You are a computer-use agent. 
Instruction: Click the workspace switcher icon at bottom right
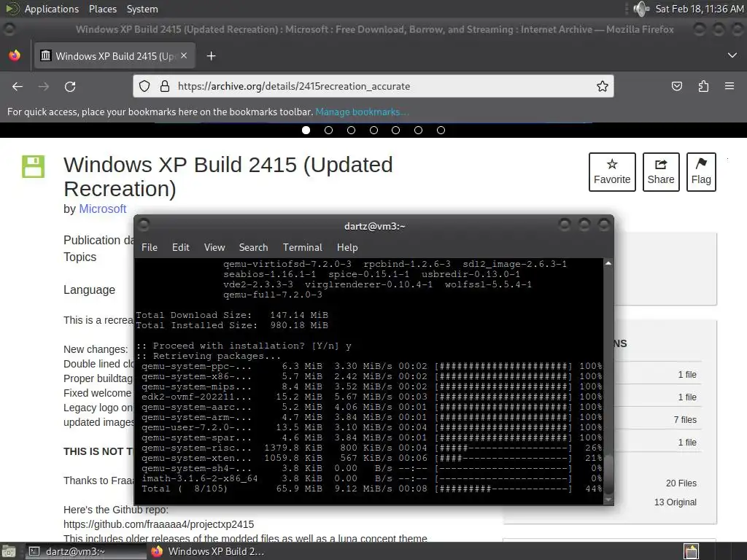point(692,551)
